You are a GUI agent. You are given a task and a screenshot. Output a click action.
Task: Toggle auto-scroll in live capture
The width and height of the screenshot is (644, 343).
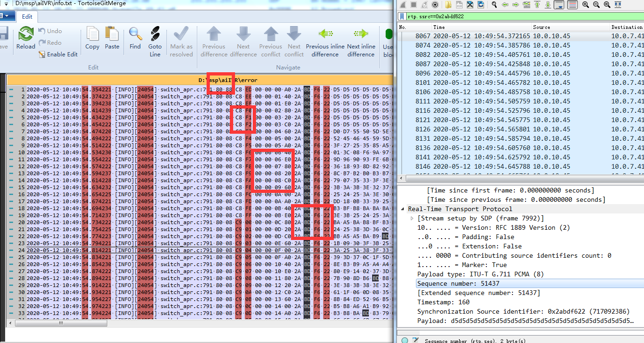tap(559, 4)
